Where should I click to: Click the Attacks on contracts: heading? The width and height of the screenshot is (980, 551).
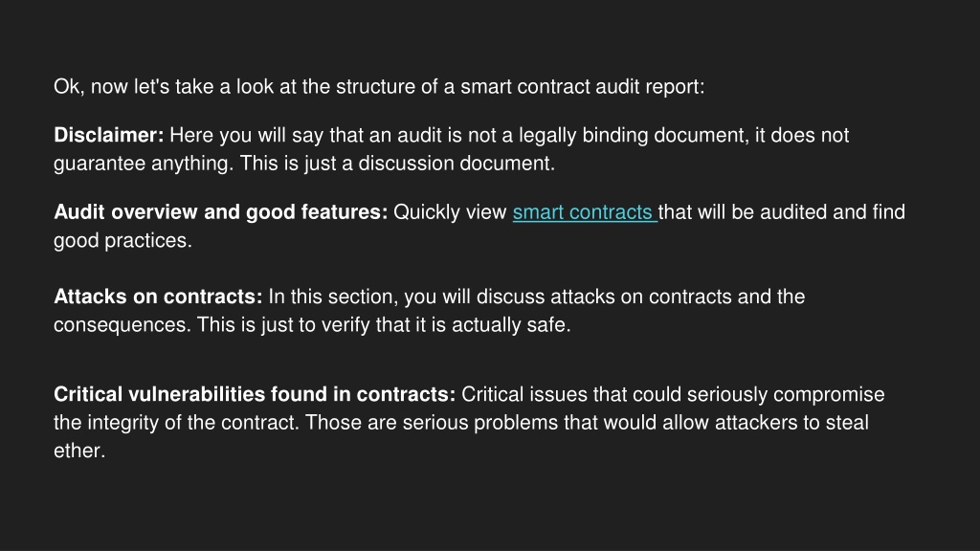pyautogui.click(x=158, y=297)
